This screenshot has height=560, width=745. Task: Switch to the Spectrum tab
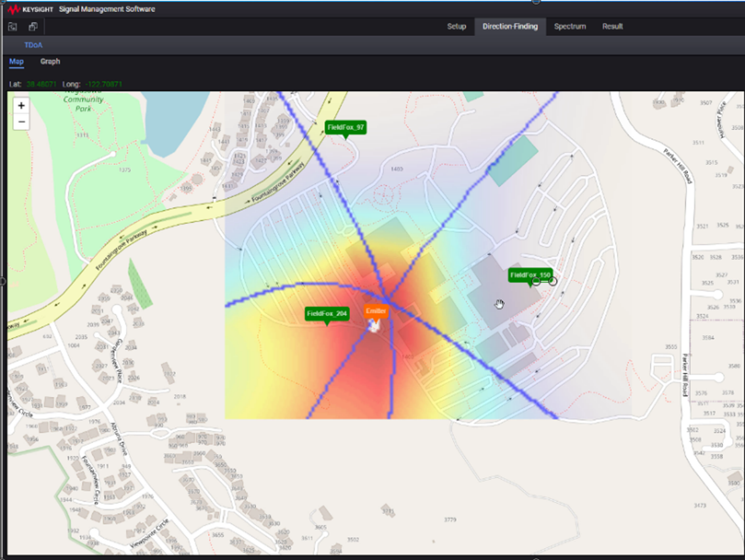tap(570, 26)
